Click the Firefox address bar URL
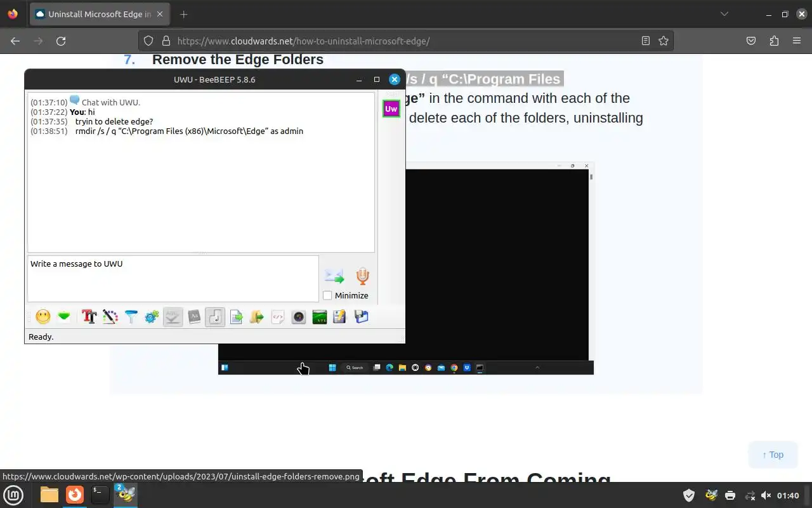812x508 pixels. (x=303, y=41)
